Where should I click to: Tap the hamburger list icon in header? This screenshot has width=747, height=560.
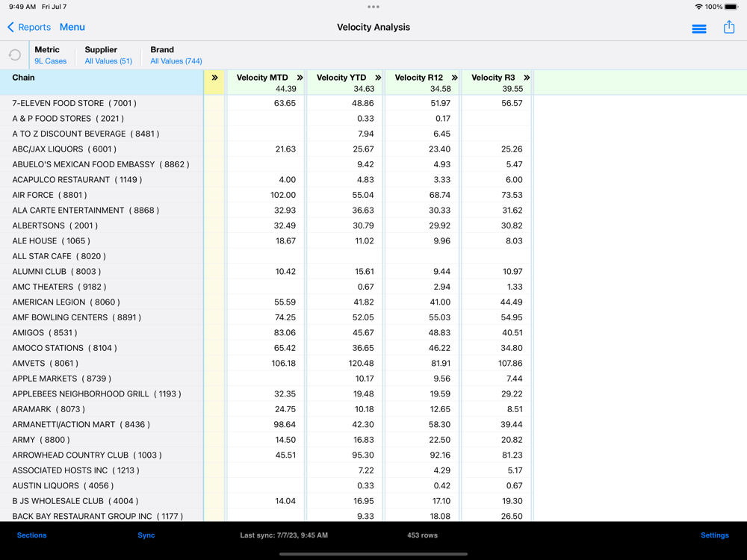click(x=699, y=28)
